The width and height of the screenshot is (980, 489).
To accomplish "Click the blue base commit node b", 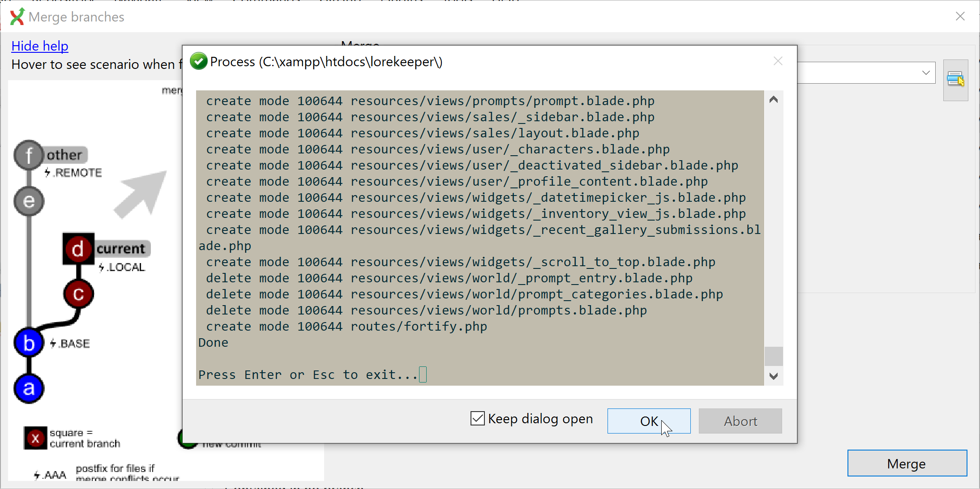I will 29,343.
